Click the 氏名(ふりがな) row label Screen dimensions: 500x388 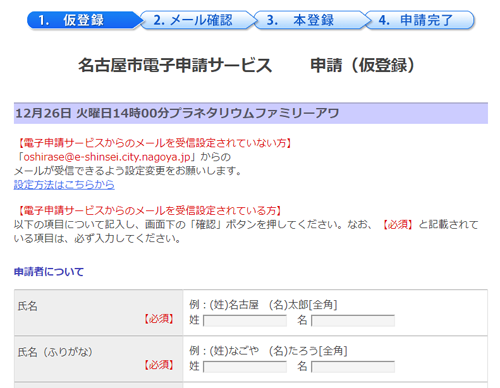pyautogui.click(x=55, y=352)
